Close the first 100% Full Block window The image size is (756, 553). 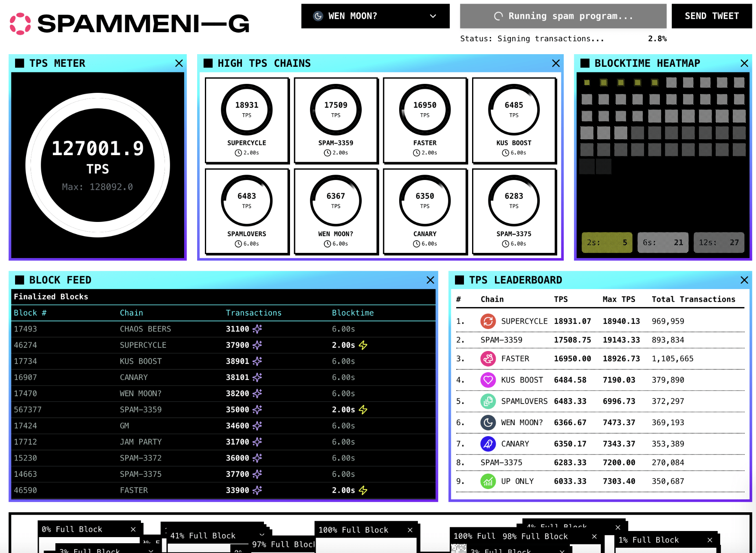click(x=410, y=530)
